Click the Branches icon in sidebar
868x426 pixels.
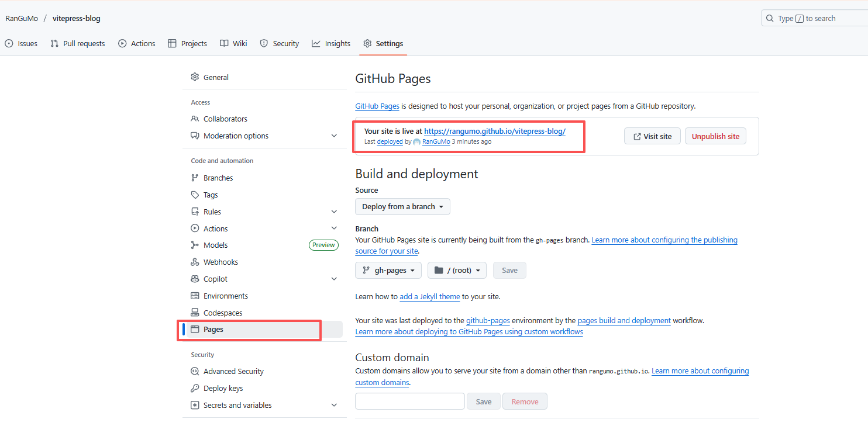click(x=195, y=178)
